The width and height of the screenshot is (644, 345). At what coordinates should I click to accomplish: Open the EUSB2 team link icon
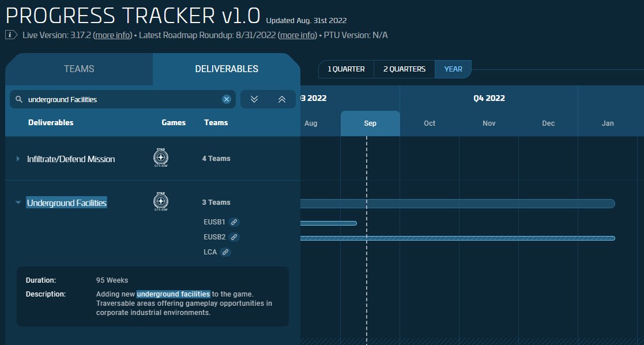click(234, 237)
